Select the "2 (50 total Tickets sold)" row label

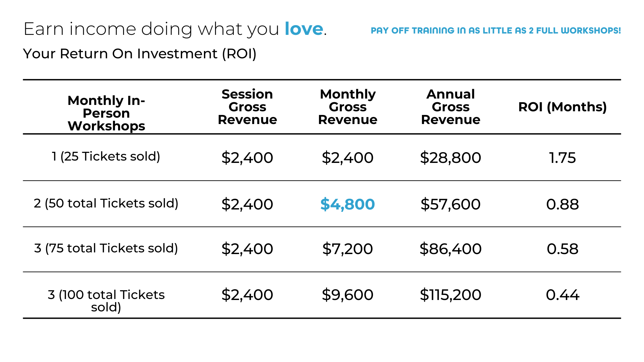(x=106, y=203)
